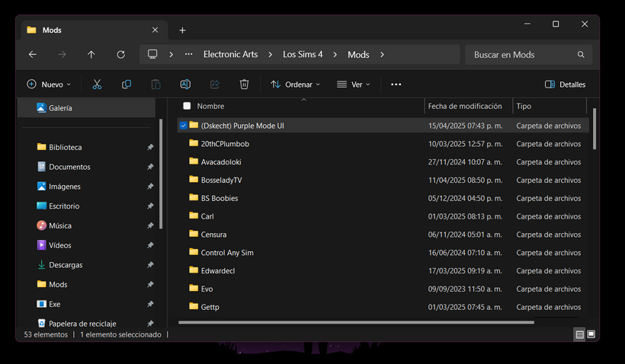625x364 pixels.
Task: Navigate to Los Sims 4 in breadcrumb
Action: (303, 55)
